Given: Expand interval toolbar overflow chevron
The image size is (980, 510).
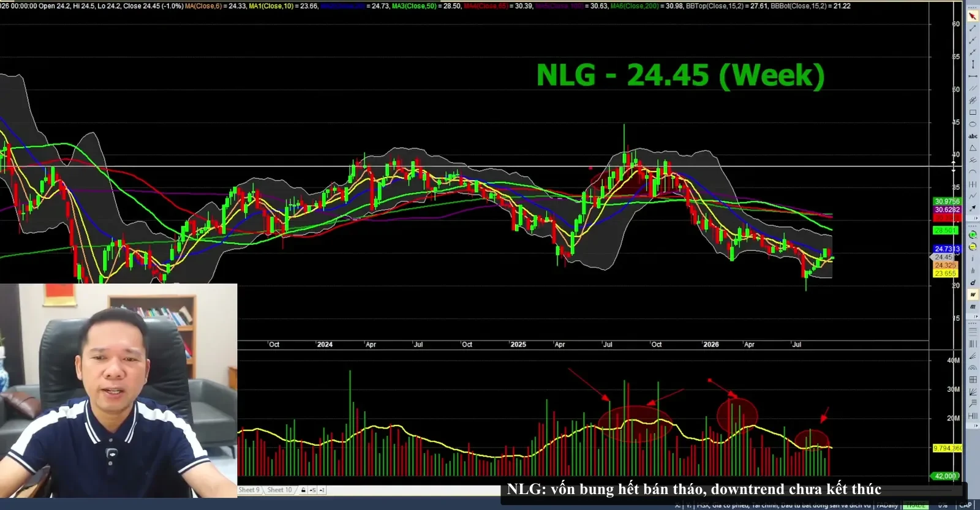Looking at the screenshot, I should click(x=976, y=317).
